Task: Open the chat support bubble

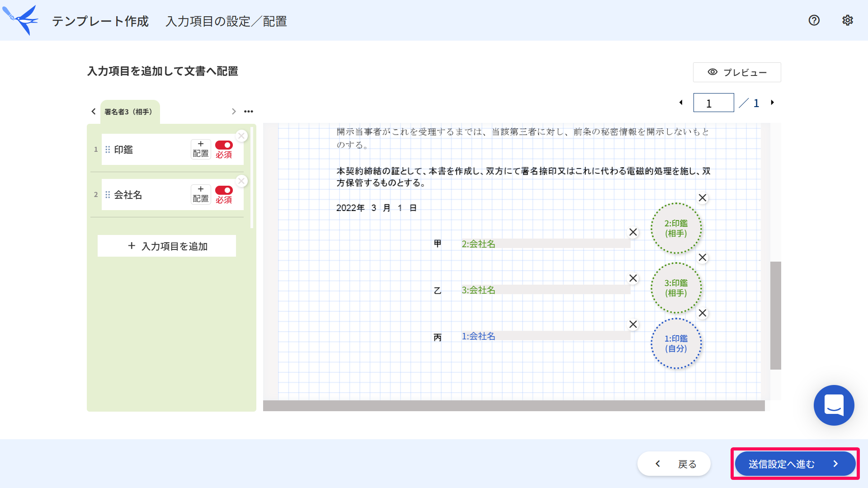Action: pos(834,405)
